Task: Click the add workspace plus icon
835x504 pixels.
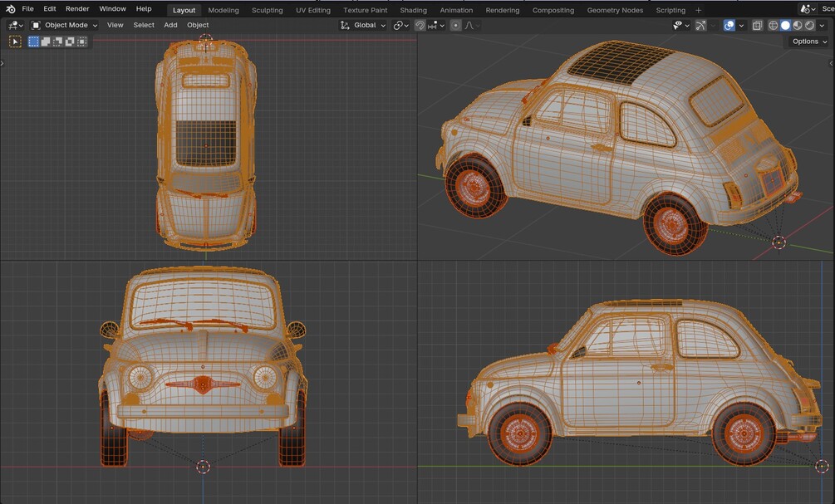Action: [x=698, y=10]
